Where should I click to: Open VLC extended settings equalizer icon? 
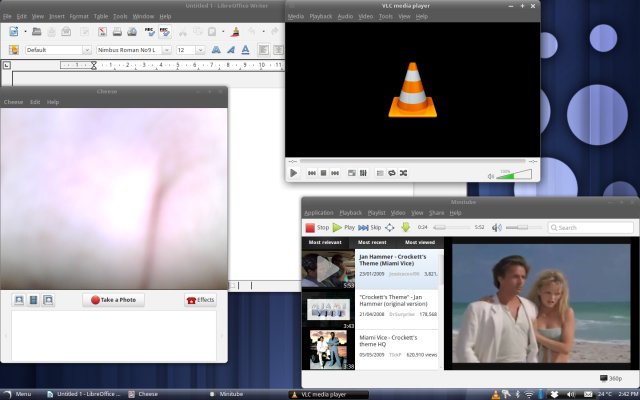pyautogui.click(x=363, y=173)
